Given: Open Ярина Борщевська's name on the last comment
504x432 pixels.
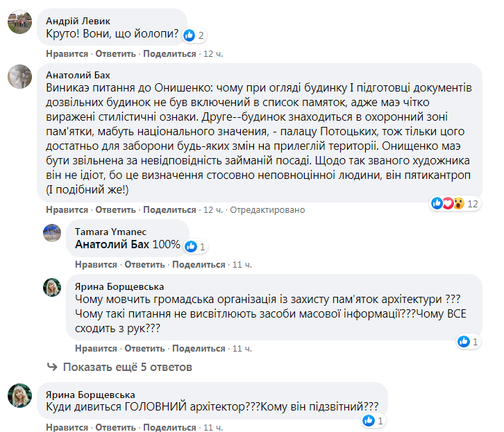Looking at the screenshot, I should coord(90,395).
